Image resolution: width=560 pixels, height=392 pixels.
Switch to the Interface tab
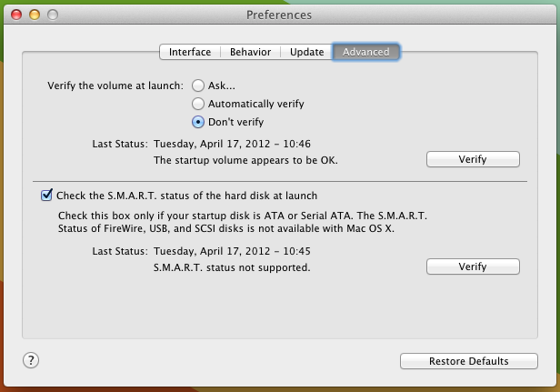pyautogui.click(x=190, y=52)
